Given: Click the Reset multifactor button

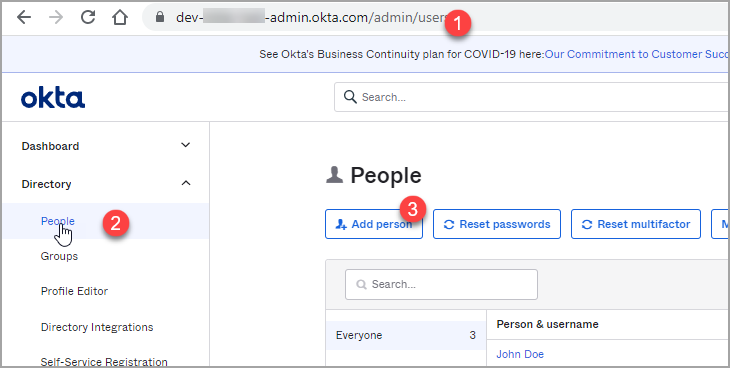Looking at the screenshot, I should click(x=636, y=224).
